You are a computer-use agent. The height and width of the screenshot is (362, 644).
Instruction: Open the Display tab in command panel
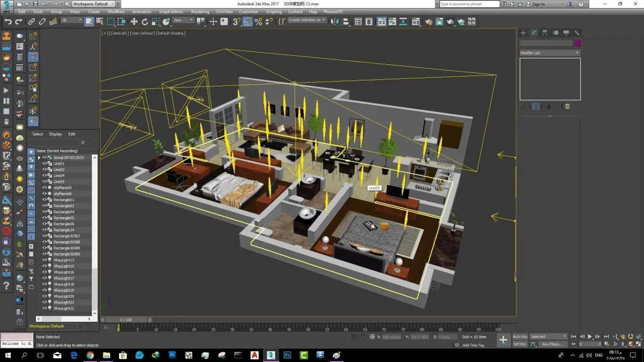566,33
